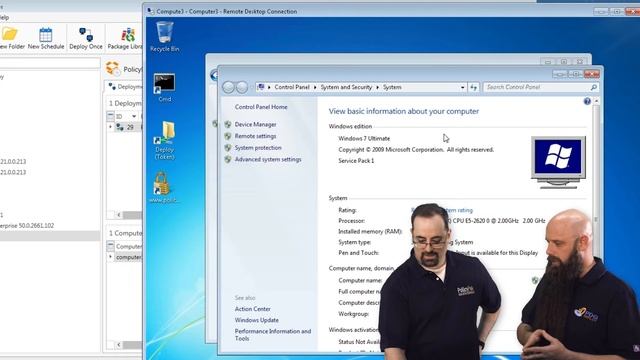
Task: Click the System window scroll up arrow
Action: click(x=596, y=101)
